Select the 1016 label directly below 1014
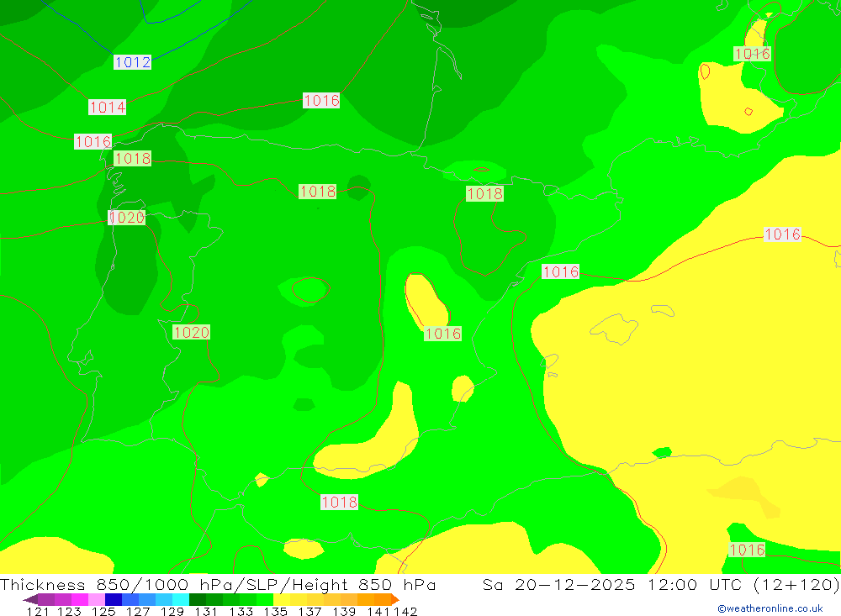841x616 pixels. pos(93,141)
